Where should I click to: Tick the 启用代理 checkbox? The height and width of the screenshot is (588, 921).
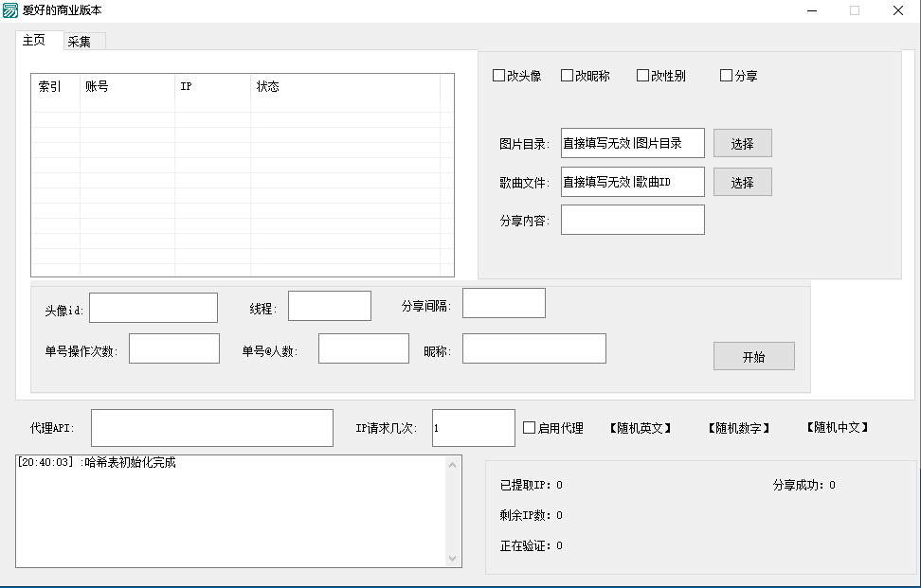tap(530, 428)
